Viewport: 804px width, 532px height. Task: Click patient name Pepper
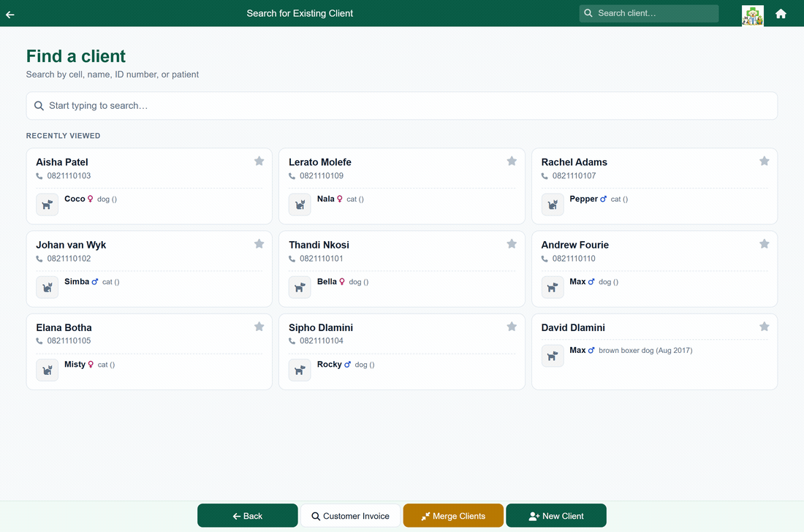[x=583, y=199]
